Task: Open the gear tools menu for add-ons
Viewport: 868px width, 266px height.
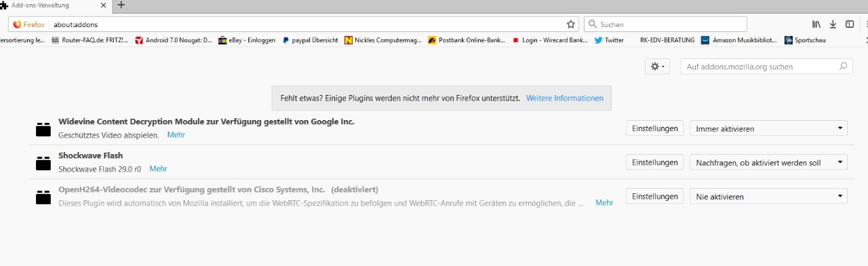Action: click(x=658, y=66)
